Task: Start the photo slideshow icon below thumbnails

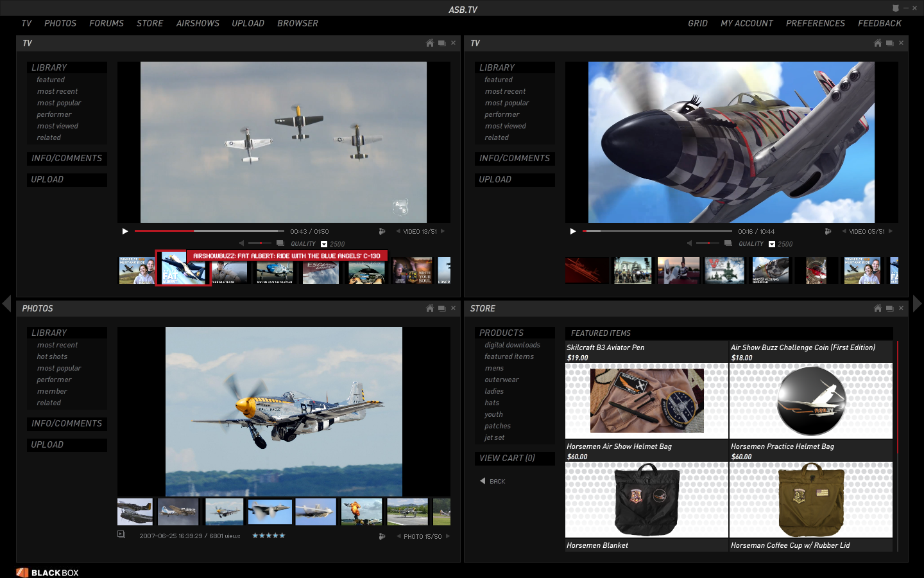Action: pos(121,534)
